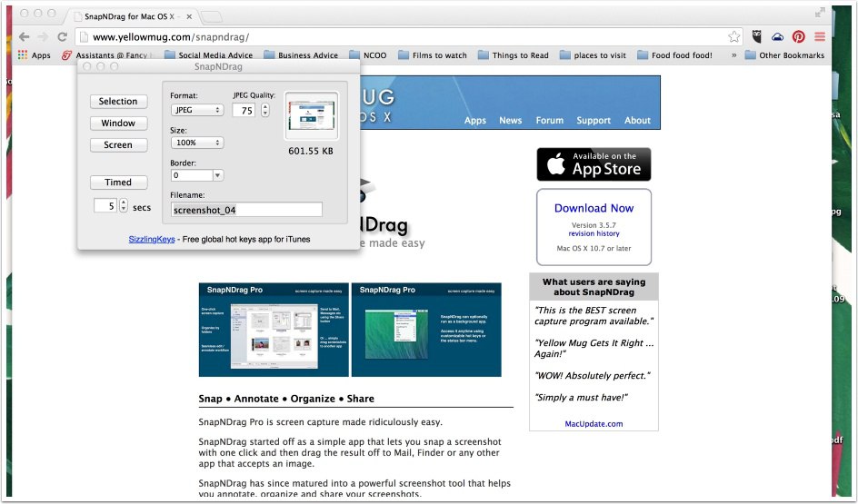This screenshot has height=504, width=858.
Task: Click the timed seconds stepper arrows
Action: pos(124,205)
